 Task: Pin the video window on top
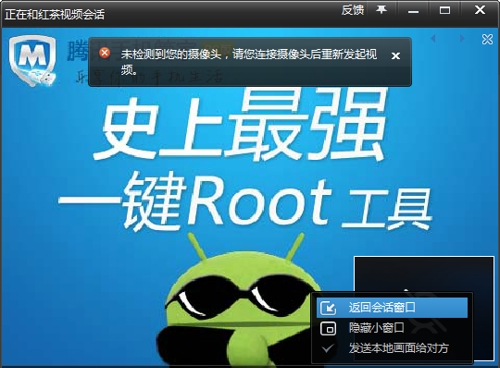(382, 10)
